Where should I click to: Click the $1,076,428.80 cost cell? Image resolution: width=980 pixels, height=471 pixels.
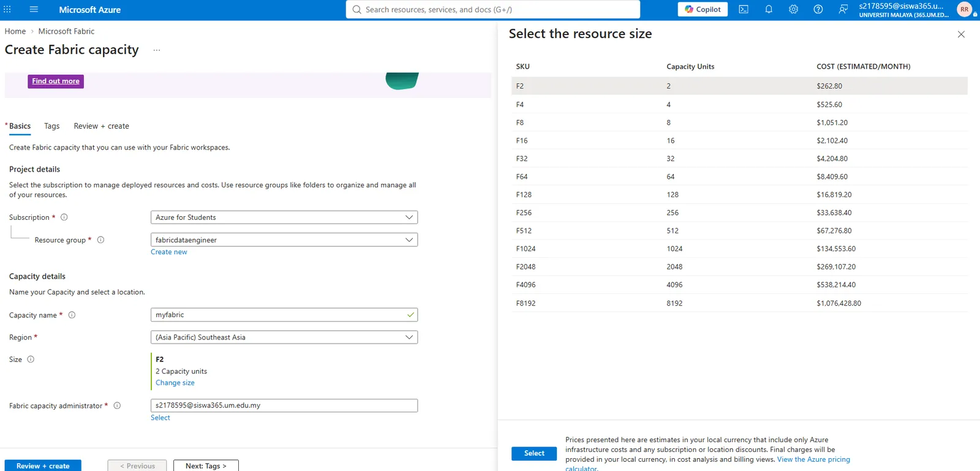click(x=839, y=303)
